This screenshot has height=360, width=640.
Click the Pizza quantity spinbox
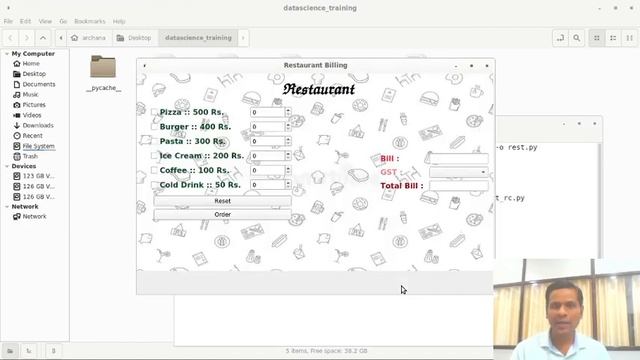[x=271, y=112]
